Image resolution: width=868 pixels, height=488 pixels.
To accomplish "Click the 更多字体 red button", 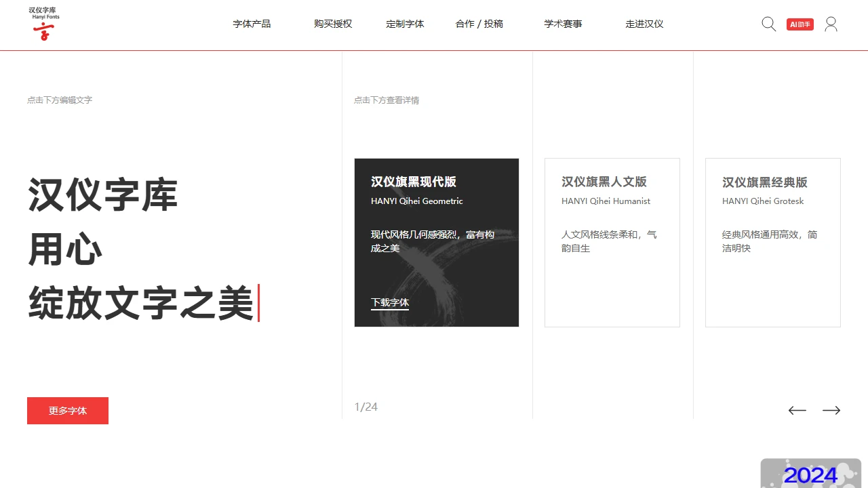I will point(67,410).
